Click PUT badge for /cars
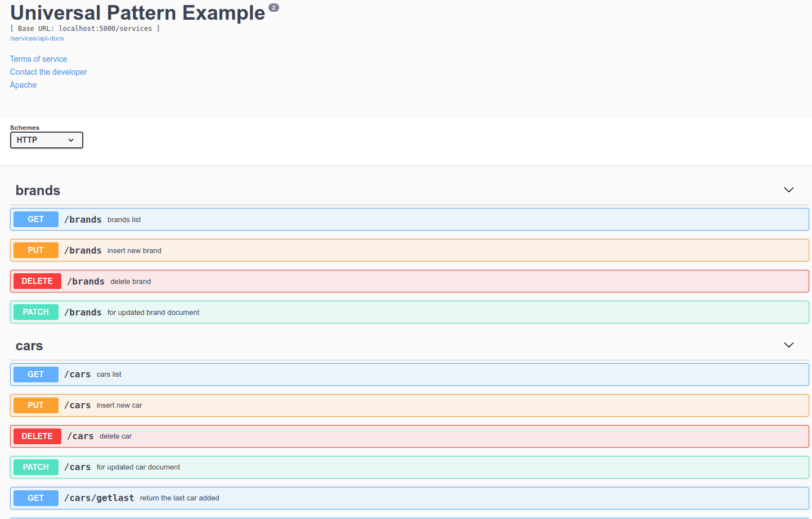 pos(36,405)
